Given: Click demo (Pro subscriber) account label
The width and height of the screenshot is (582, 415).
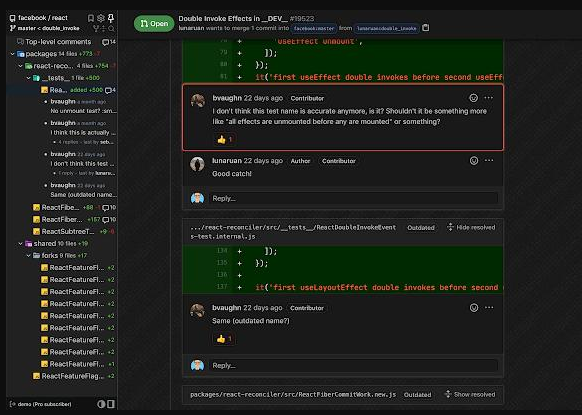Looking at the screenshot, I should 45,404.
